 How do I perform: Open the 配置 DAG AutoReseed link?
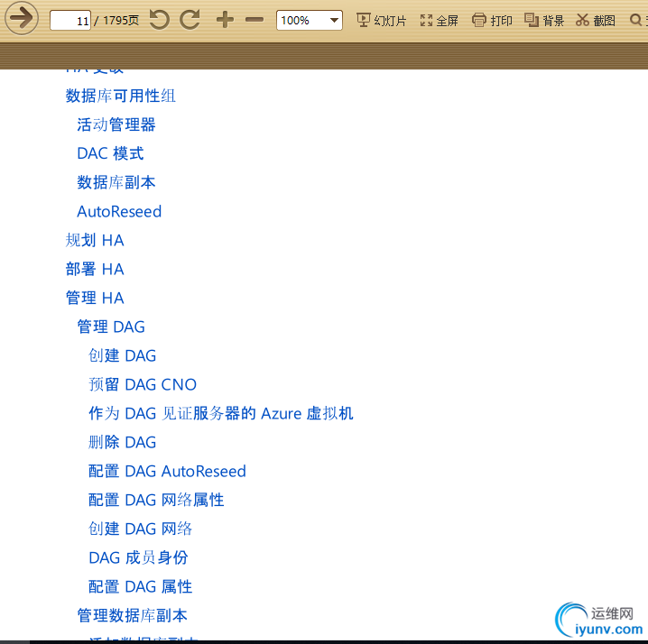167,472
